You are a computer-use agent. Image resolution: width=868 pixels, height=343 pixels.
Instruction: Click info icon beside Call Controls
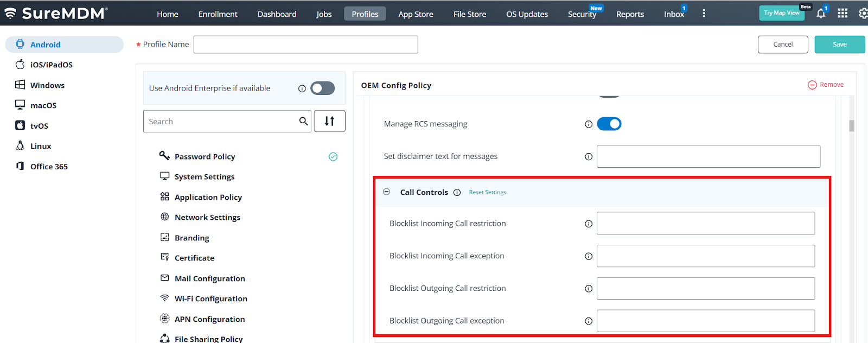tap(457, 193)
